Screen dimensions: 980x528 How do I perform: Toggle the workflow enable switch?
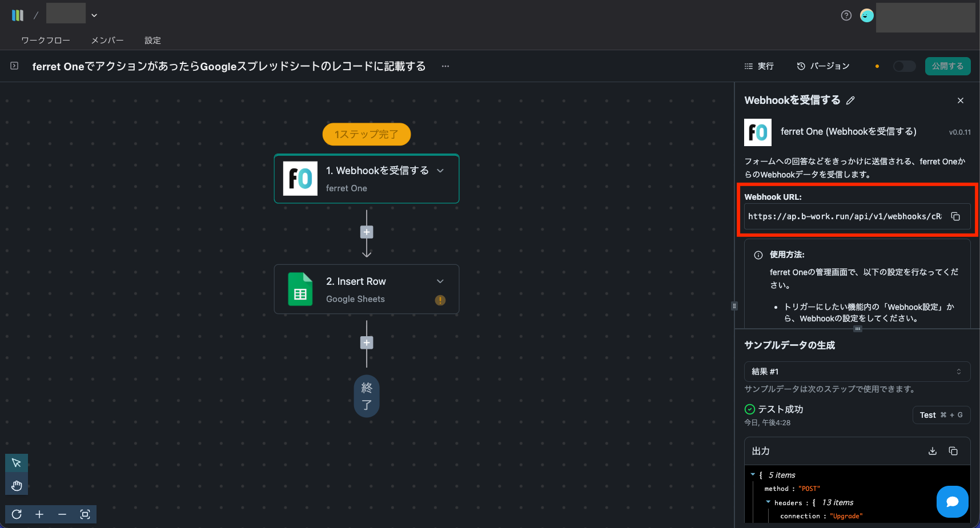(905, 66)
